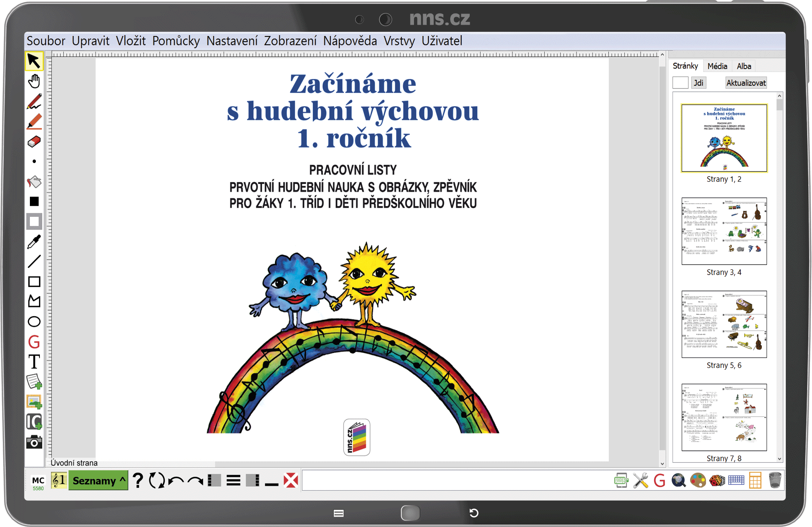Open the color palette icon
This screenshot has width=812, height=527.
tap(698, 480)
